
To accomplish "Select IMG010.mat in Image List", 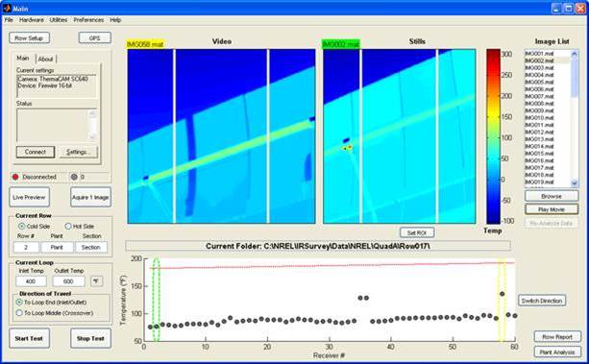I will pos(539,117).
